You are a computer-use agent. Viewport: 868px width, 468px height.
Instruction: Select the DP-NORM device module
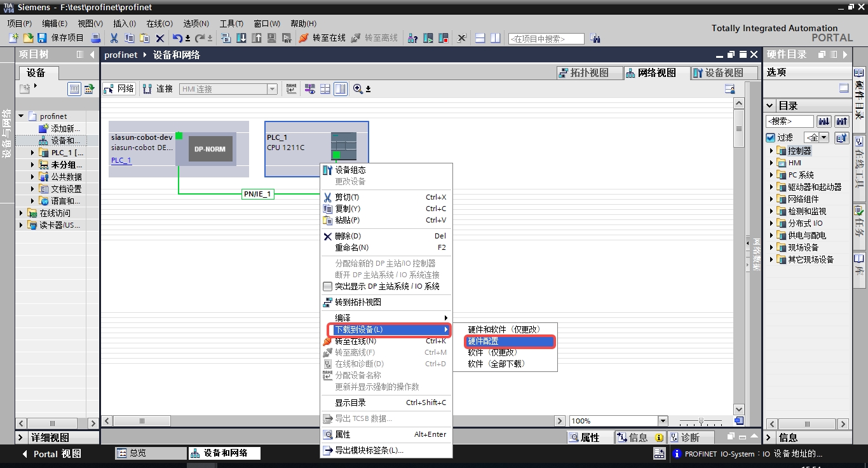[210, 149]
